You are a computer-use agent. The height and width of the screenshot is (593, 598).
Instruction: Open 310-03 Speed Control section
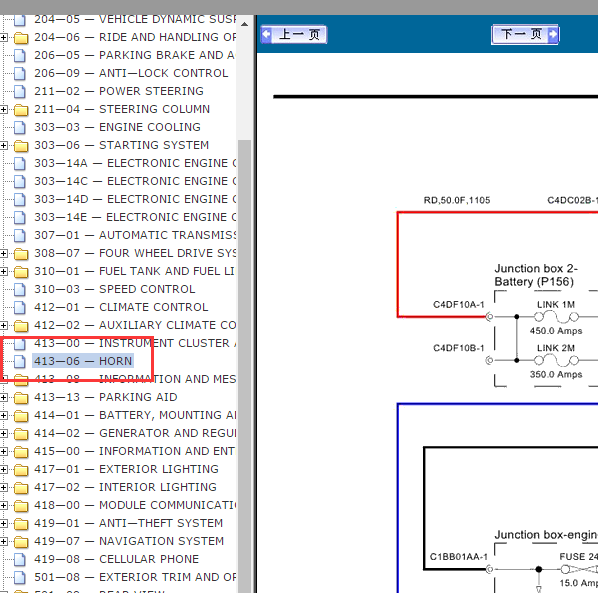(115, 289)
